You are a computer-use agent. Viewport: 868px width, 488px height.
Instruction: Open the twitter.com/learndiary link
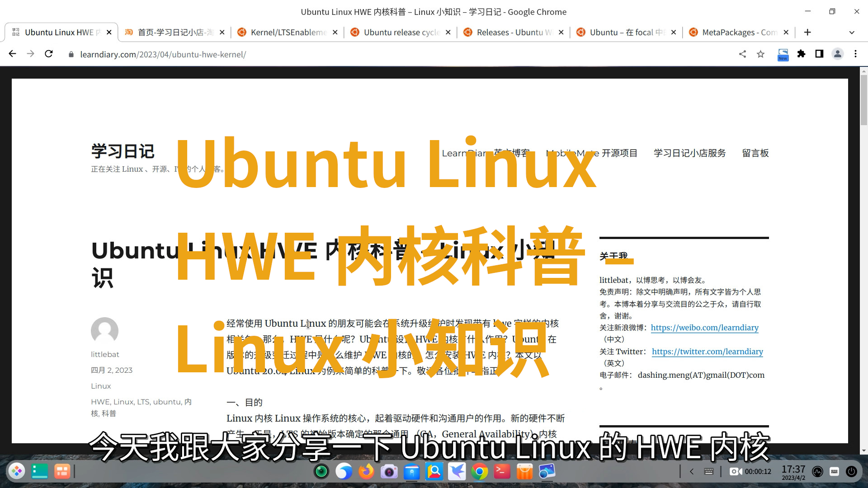[x=707, y=352]
